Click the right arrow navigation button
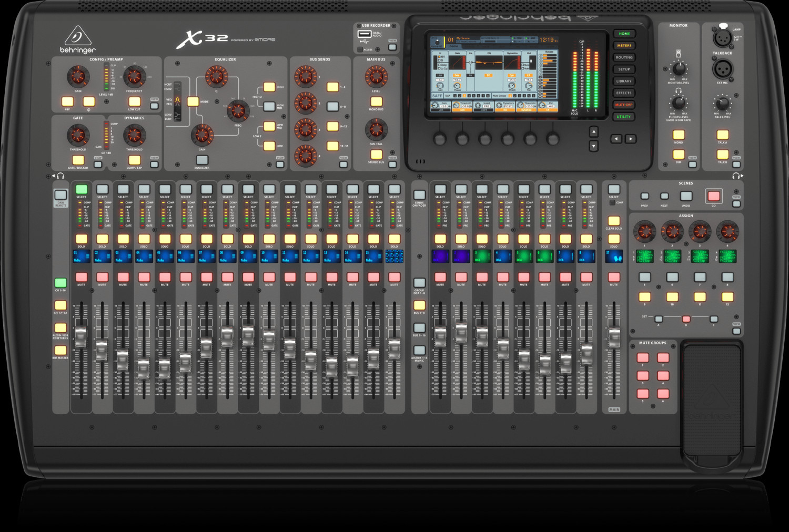Image resolution: width=789 pixels, height=532 pixels. click(x=631, y=139)
